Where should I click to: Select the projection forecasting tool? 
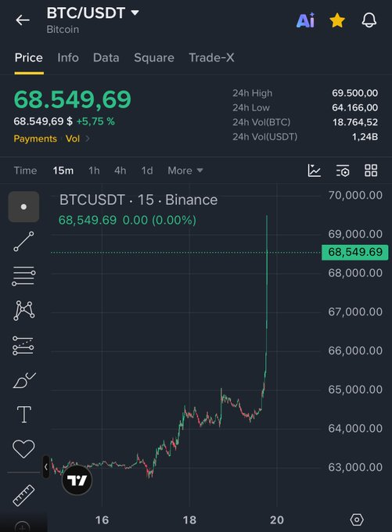click(x=23, y=345)
